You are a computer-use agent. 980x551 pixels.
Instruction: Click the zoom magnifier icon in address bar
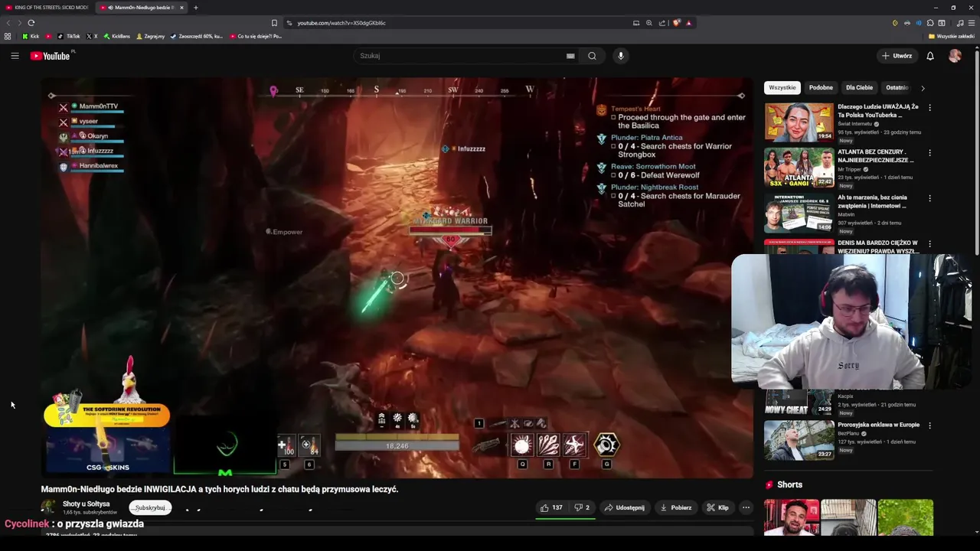pyautogui.click(x=649, y=23)
